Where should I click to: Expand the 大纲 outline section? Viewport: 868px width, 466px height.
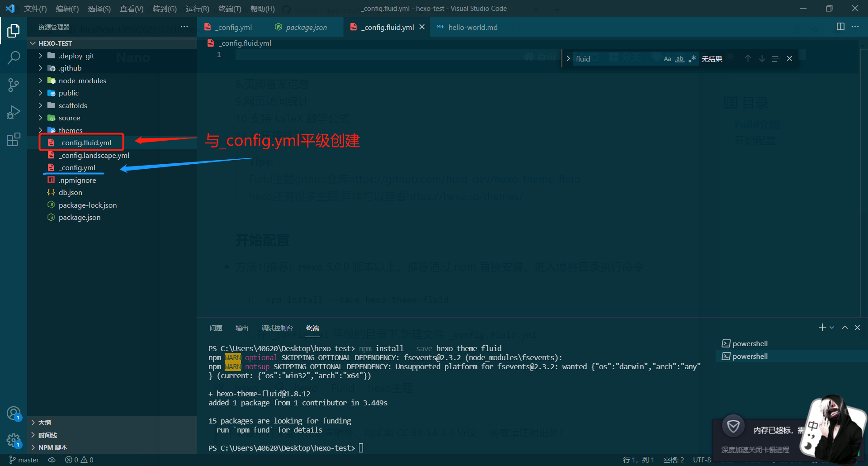click(113, 423)
